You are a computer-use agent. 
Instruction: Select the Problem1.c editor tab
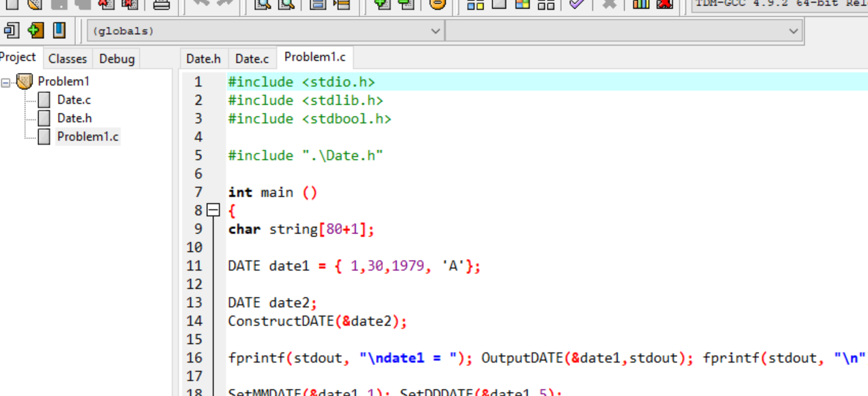(315, 57)
